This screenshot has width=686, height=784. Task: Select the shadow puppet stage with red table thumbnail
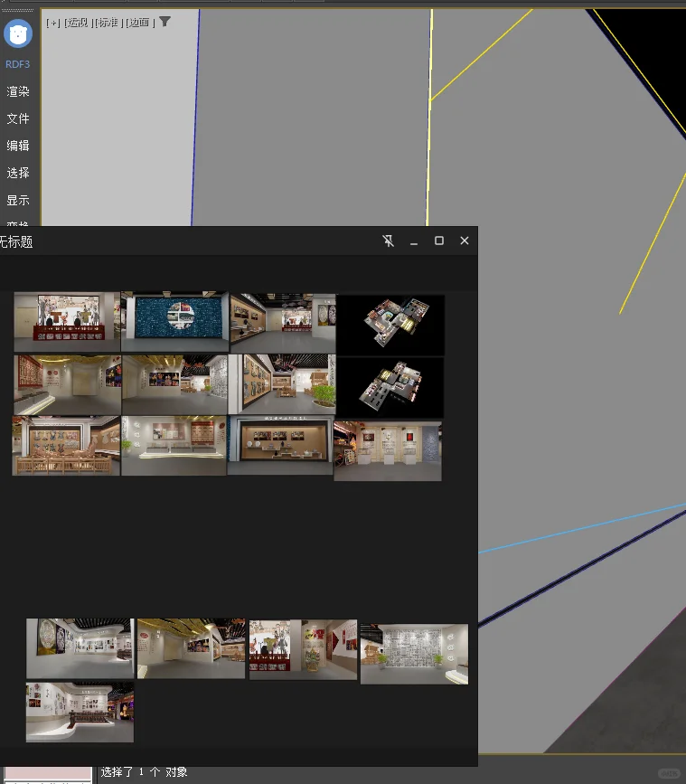(67, 323)
